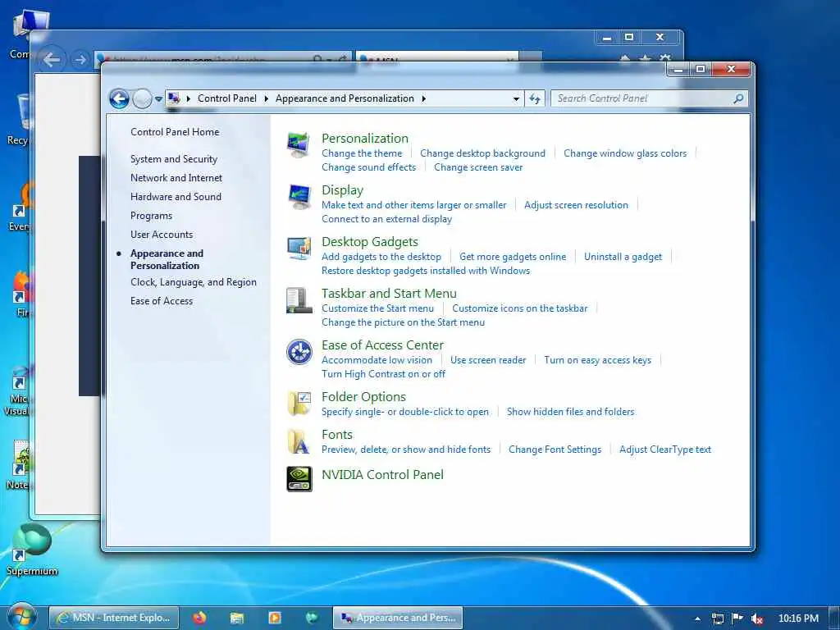Click the taskbar clock showing 10:16 PM

[x=798, y=619]
